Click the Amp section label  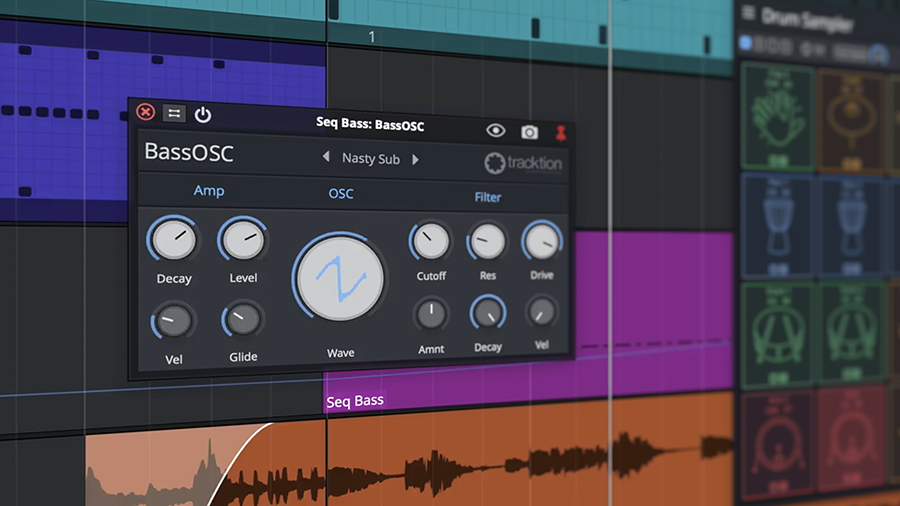[x=209, y=190]
